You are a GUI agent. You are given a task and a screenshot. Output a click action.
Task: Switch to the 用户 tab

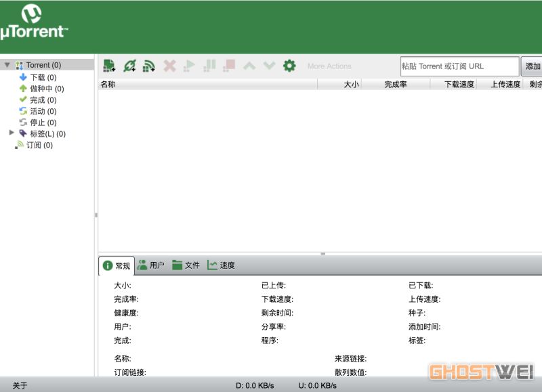point(150,265)
